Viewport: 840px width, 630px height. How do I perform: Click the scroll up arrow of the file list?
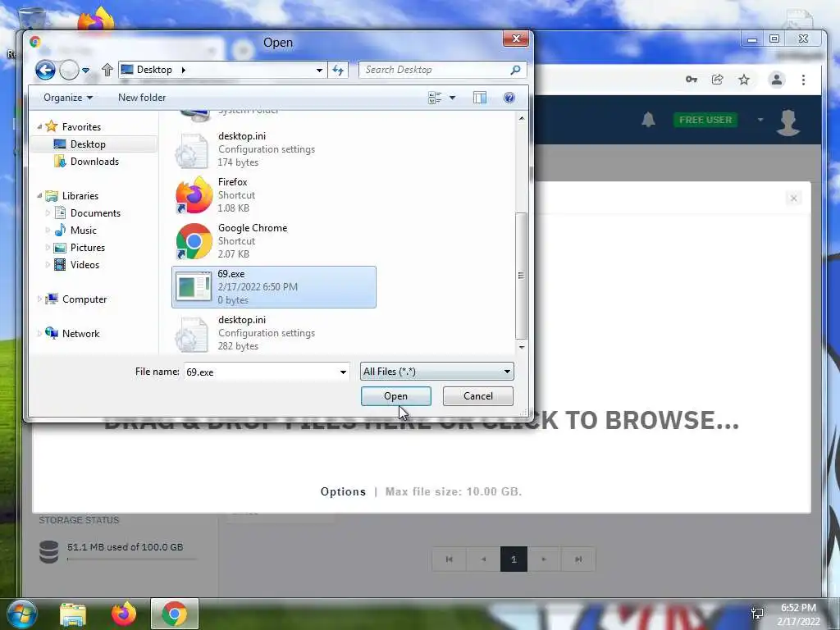point(522,118)
